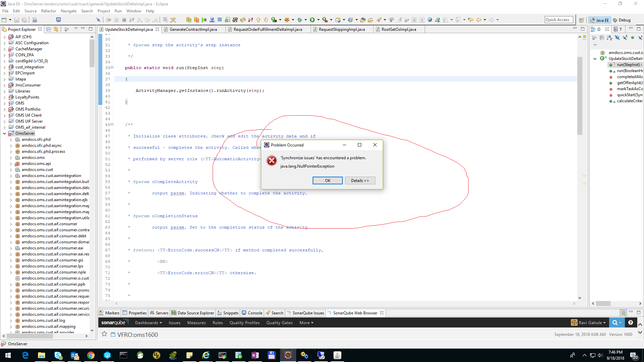Viewport: 644px width, 362px height.
Task: Click the editor horizontal scrollbar
Action: click(x=345, y=304)
